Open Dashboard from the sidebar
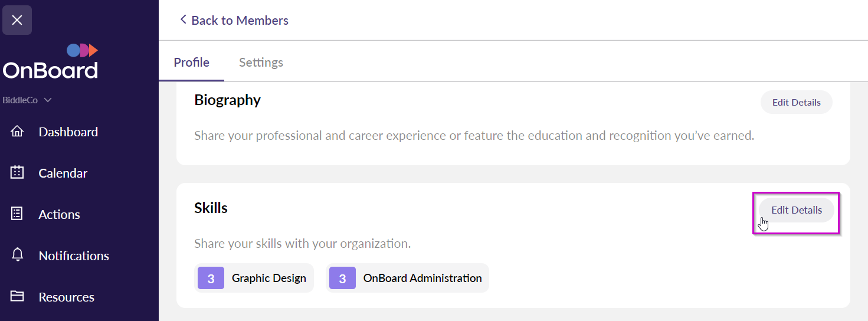 pos(68,132)
